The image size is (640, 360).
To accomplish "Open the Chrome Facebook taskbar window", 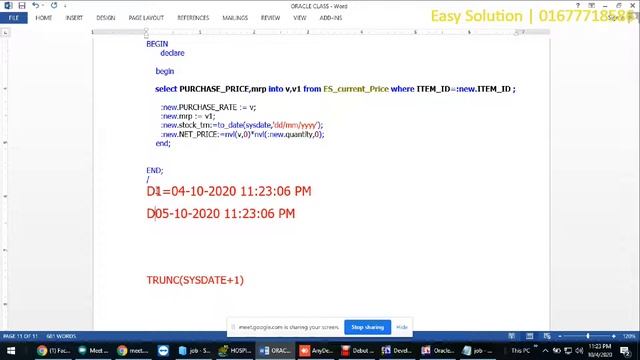I will click(53, 351).
